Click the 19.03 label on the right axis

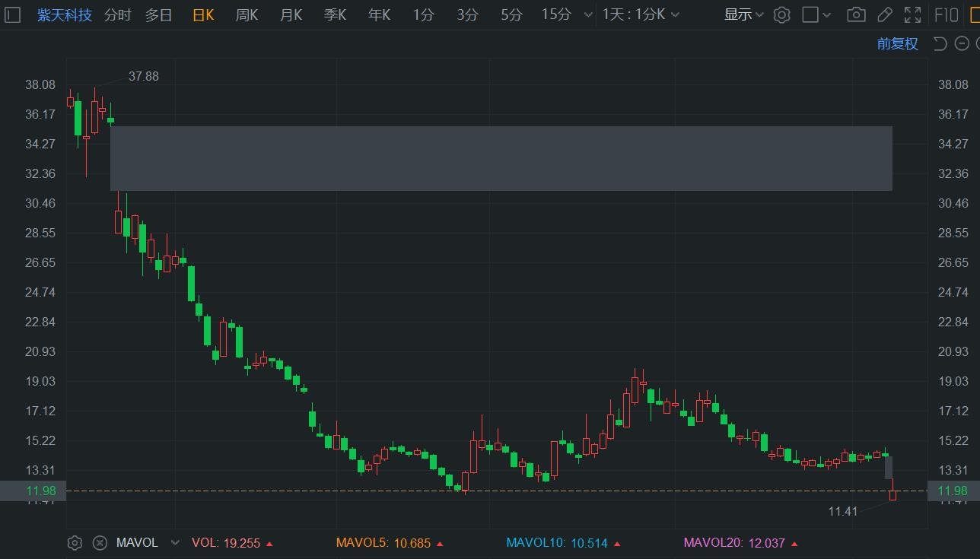point(954,381)
